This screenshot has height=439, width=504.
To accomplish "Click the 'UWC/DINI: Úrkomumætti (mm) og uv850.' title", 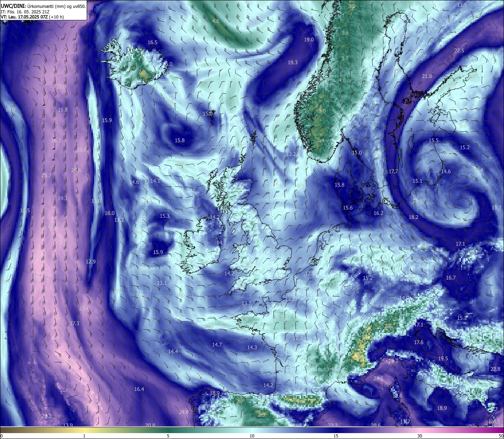I will pos(43,6).
